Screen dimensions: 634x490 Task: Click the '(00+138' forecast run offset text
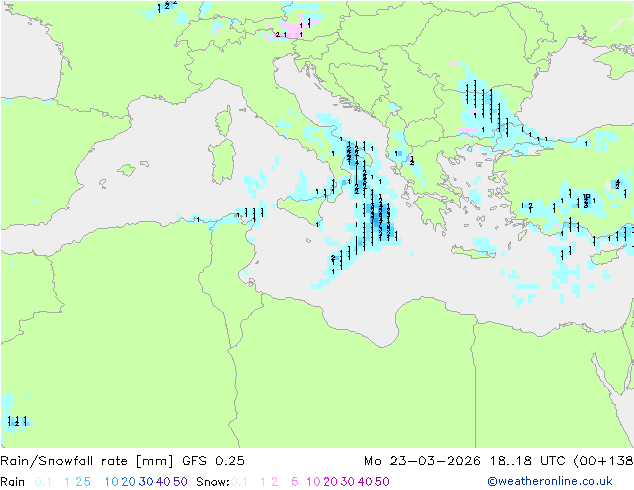[603, 460]
